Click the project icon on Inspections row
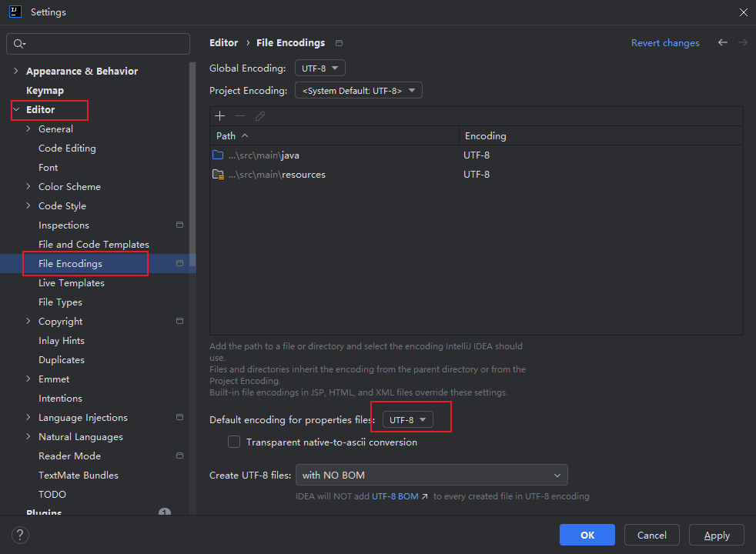This screenshot has width=756, height=554. pyautogui.click(x=180, y=225)
